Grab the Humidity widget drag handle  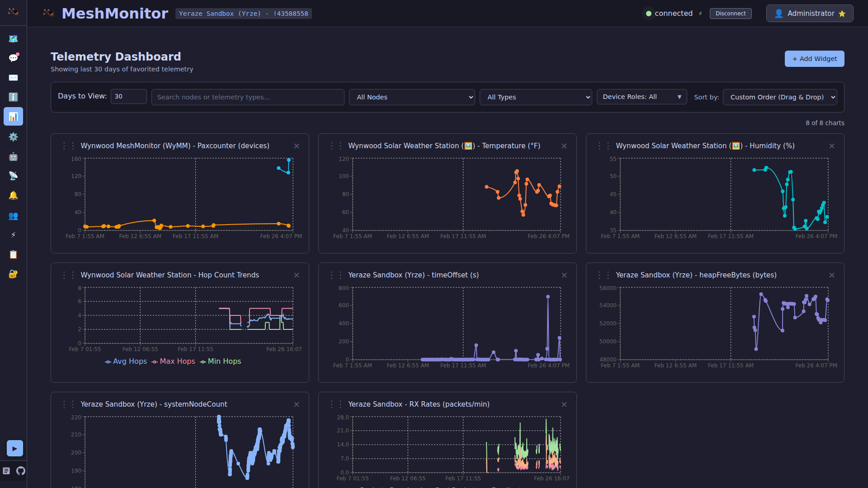pos(604,146)
